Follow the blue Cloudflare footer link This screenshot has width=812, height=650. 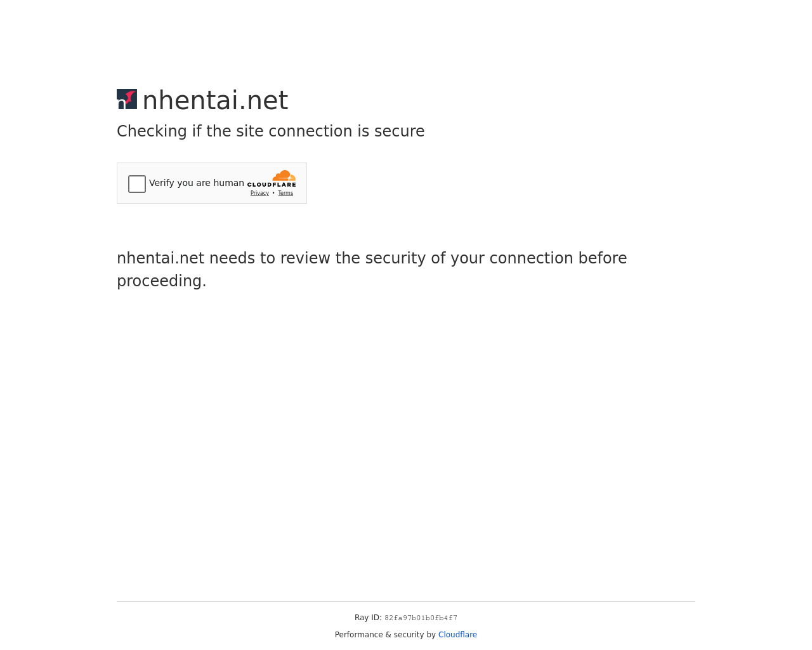[x=457, y=635]
